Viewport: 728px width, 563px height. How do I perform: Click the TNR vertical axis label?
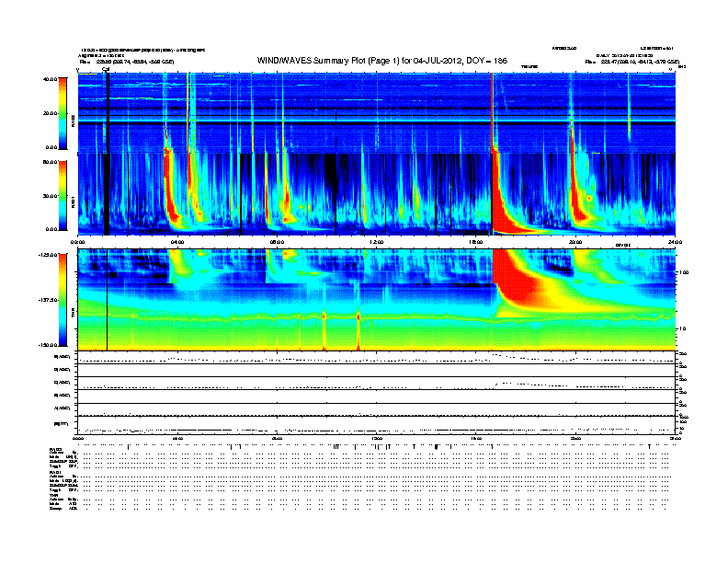pos(73,313)
